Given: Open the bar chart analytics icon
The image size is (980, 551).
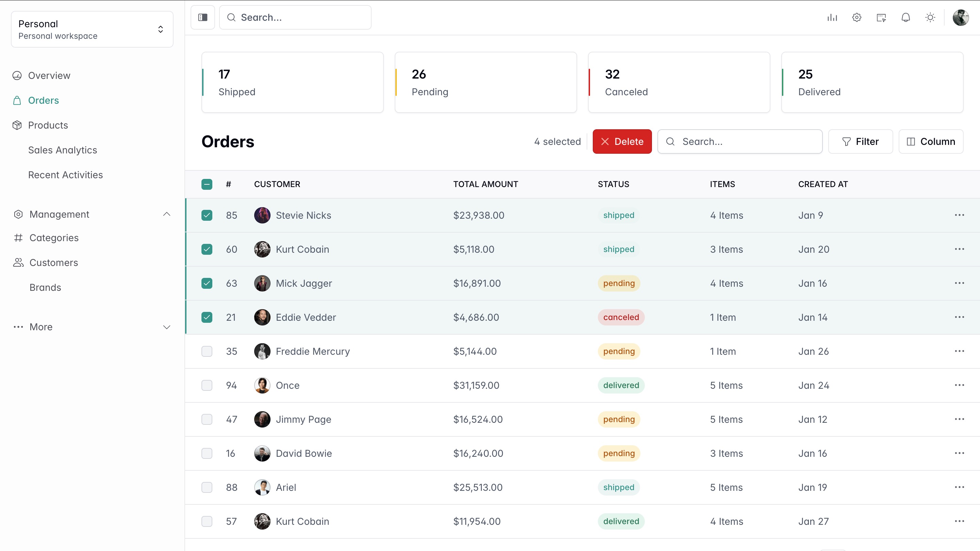Looking at the screenshot, I should [x=832, y=17].
